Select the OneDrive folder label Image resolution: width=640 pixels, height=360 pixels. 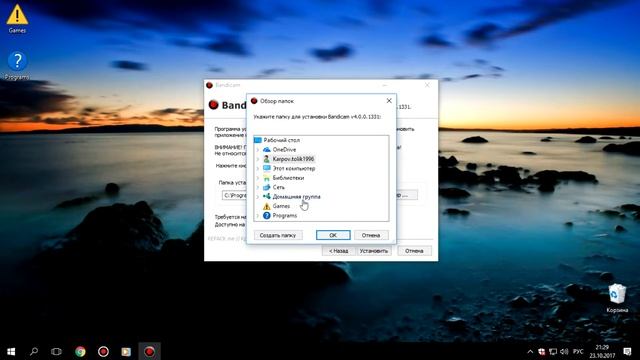284,149
